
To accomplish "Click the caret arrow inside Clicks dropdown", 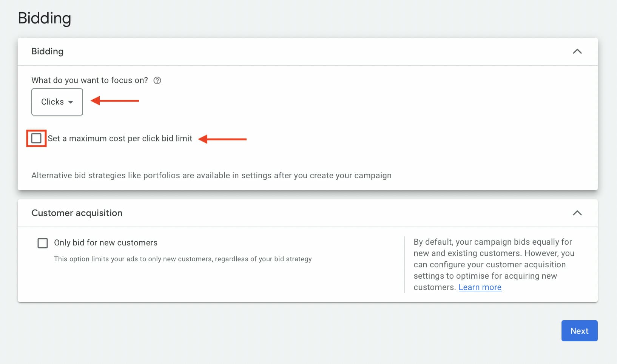I will click(x=71, y=102).
